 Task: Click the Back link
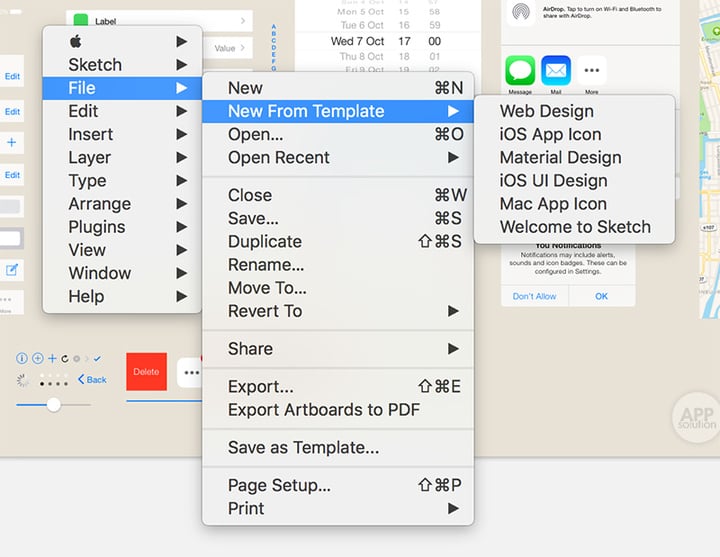(92, 379)
